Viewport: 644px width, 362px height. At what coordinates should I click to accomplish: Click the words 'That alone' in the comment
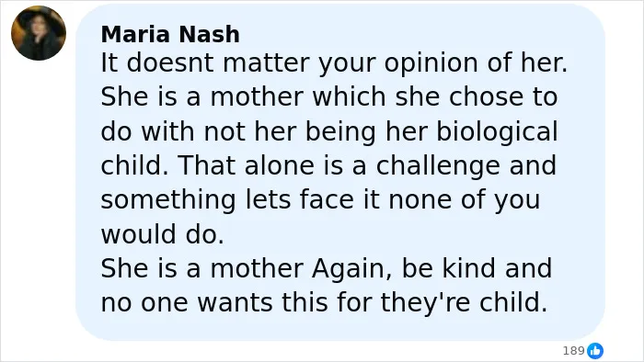pos(246,165)
